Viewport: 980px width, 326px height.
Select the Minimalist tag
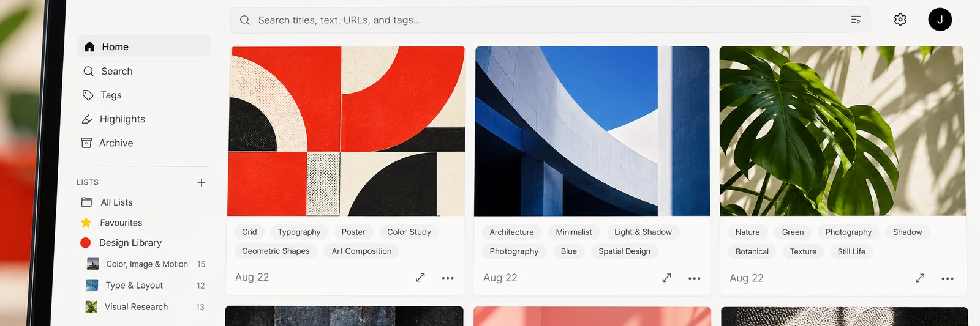[x=574, y=232]
